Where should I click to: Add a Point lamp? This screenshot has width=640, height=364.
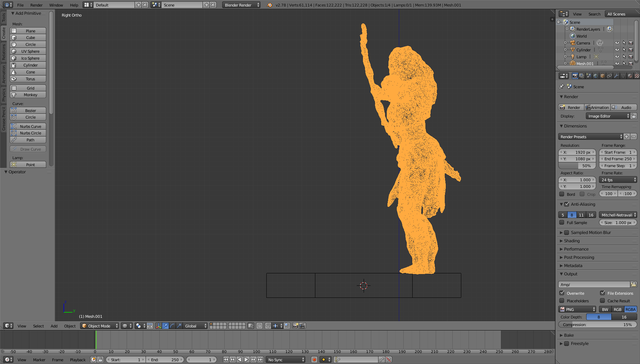(x=28, y=165)
